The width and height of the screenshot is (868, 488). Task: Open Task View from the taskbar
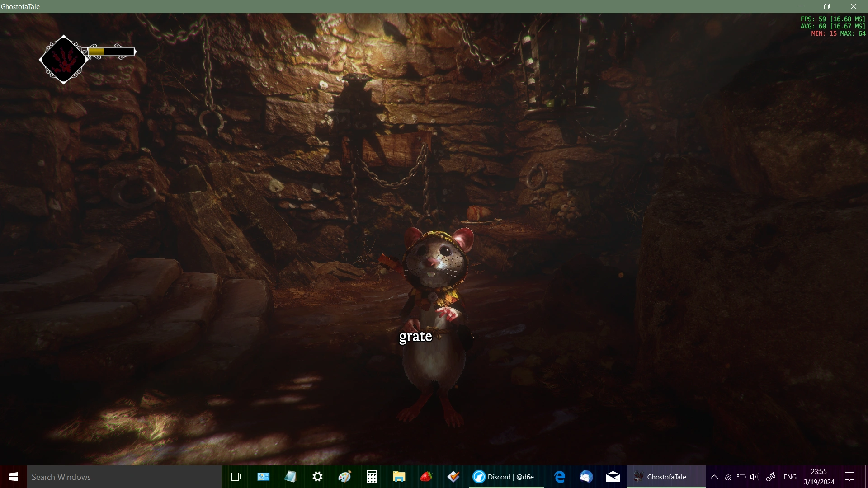click(x=235, y=477)
